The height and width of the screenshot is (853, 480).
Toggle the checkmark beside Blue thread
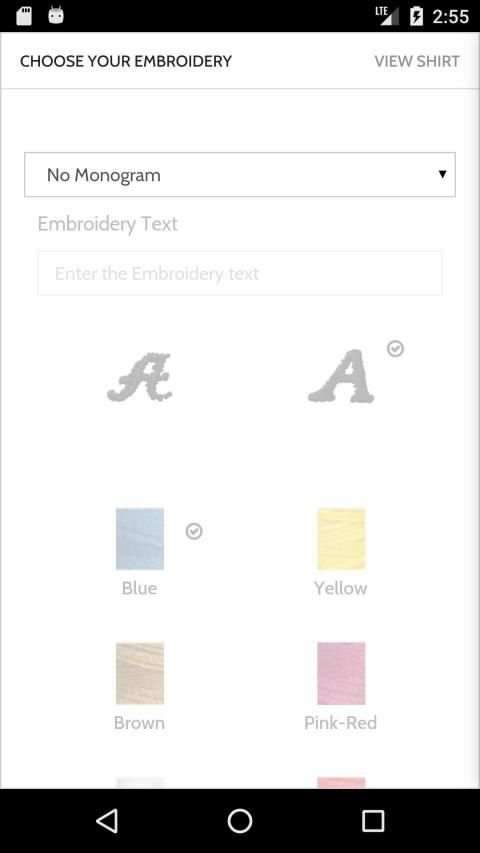tap(194, 531)
